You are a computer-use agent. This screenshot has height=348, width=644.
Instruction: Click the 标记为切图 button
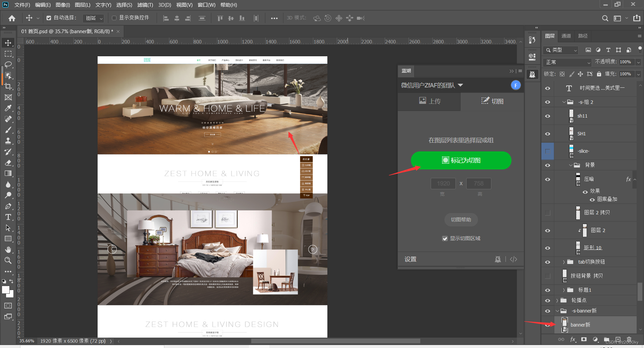(x=461, y=160)
